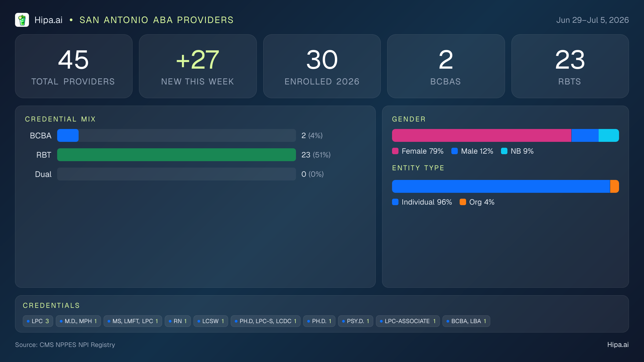The height and width of the screenshot is (362, 644).
Task: Select the PSY.D. 1 credential chip
Action: point(356,321)
